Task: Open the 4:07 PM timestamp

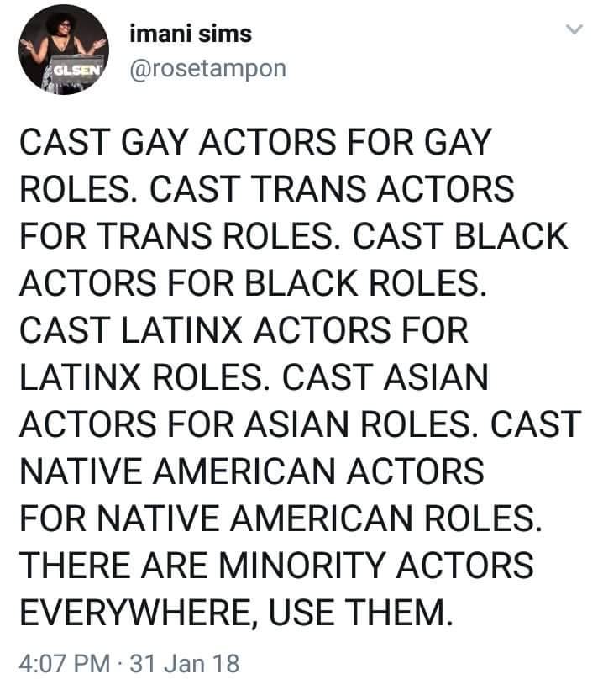Action: (x=65, y=663)
